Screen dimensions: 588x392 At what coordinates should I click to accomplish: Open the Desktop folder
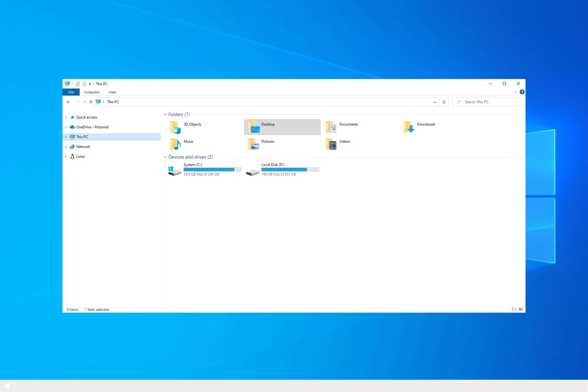click(268, 127)
